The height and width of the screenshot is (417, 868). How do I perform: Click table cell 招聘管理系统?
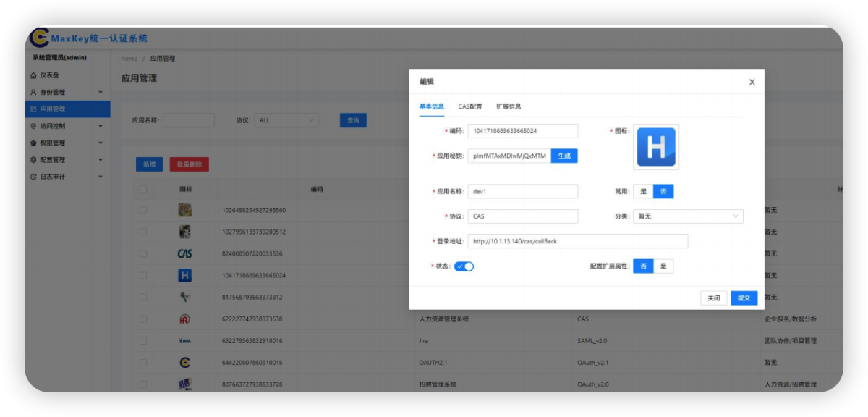coord(438,384)
